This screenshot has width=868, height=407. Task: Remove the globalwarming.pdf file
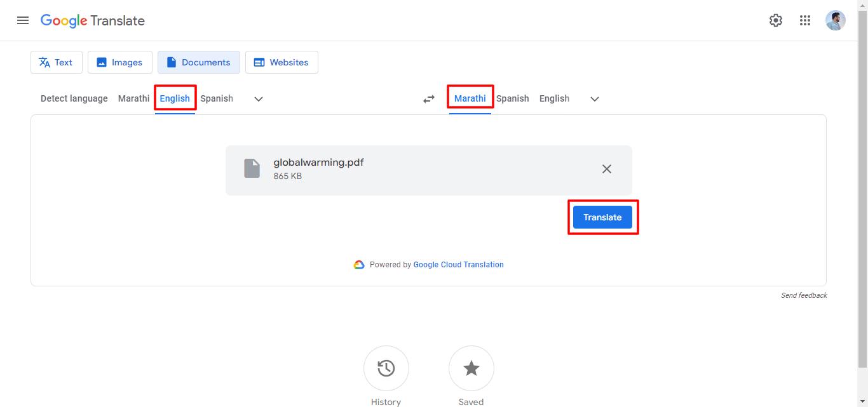click(606, 169)
